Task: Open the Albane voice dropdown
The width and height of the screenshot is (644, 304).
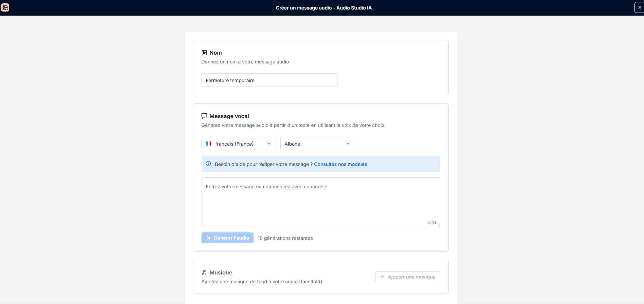Action: (x=318, y=144)
